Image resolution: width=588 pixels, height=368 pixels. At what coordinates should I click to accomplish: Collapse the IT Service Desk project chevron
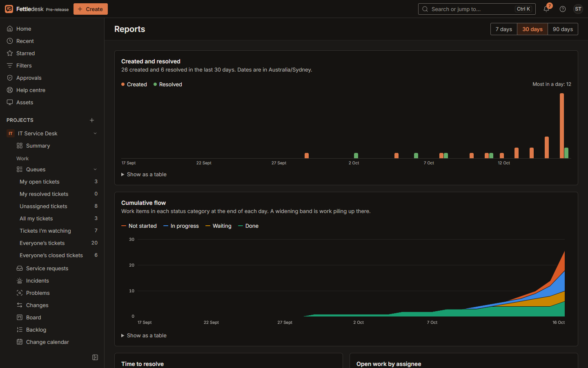pos(95,133)
